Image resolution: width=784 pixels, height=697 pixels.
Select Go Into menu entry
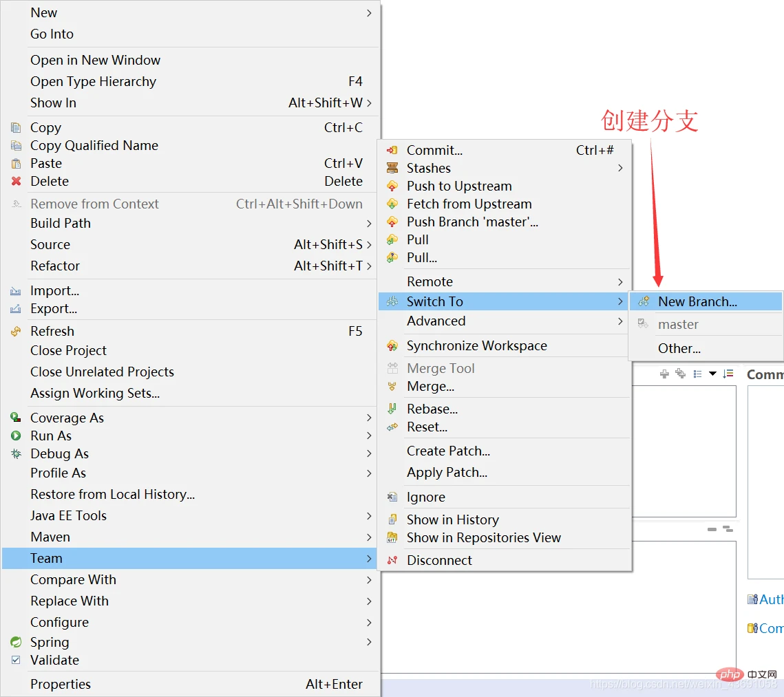[x=52, y=34]
